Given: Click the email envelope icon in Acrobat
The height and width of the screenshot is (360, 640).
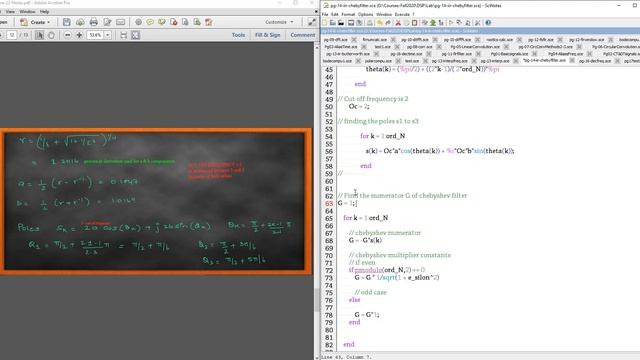Looking at the screenshot, I should click(x=120, y=22).
